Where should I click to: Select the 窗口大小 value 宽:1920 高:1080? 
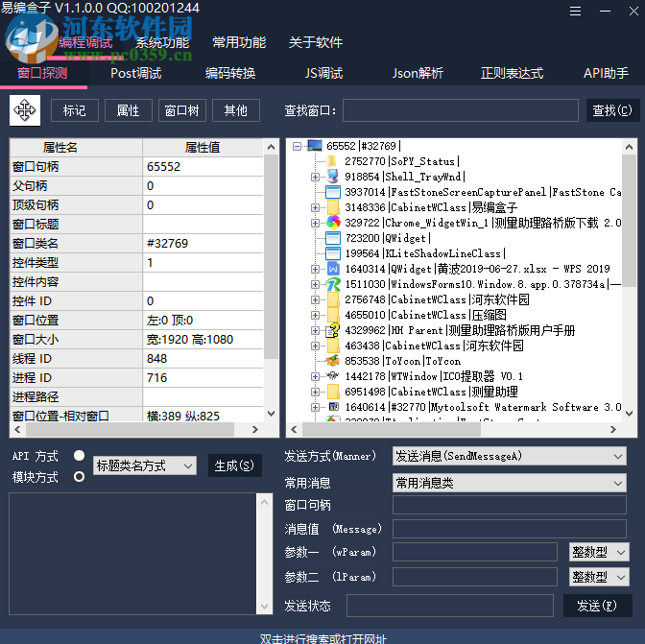click(203, 340)
